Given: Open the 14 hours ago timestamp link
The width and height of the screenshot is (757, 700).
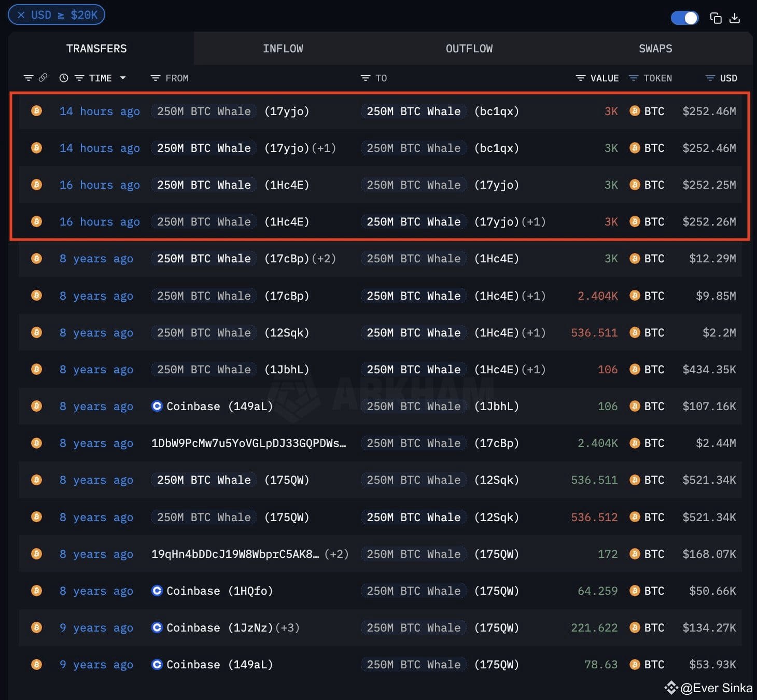Looking at the screenshot, I should coord(99,111).
